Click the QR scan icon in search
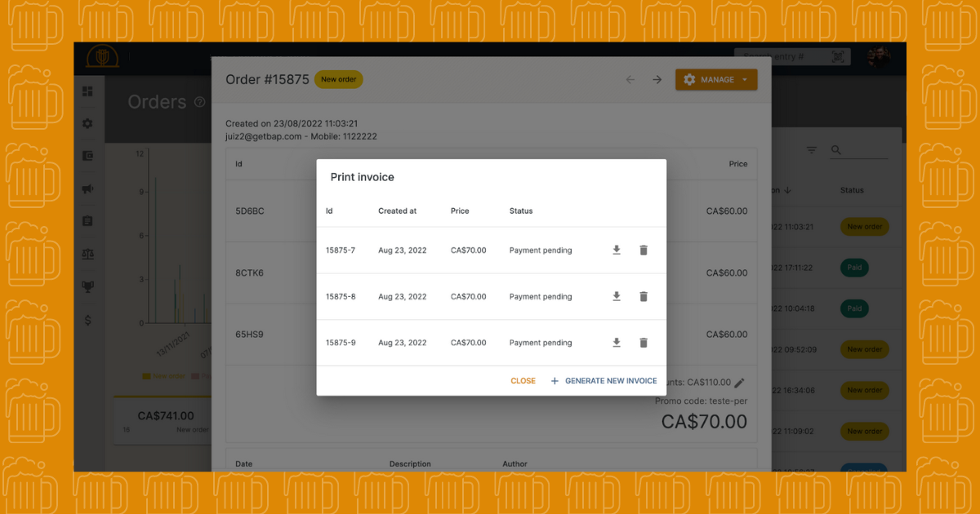 tap(838, 57)
